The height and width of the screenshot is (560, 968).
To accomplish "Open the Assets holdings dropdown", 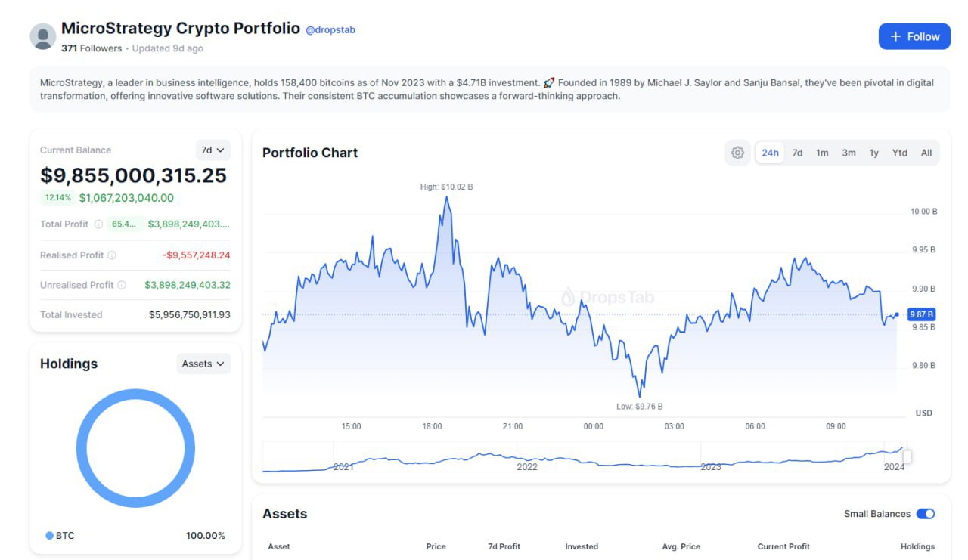I will pos(203,364).
